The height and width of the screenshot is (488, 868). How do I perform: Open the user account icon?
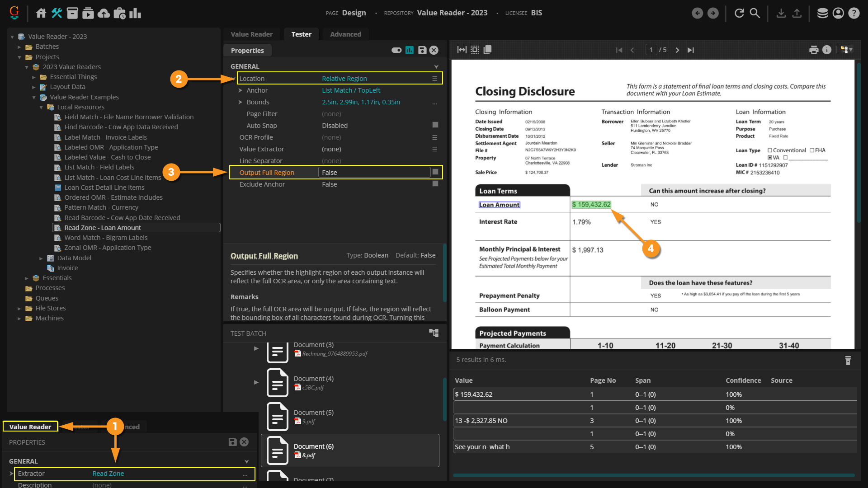pos(838,13)
